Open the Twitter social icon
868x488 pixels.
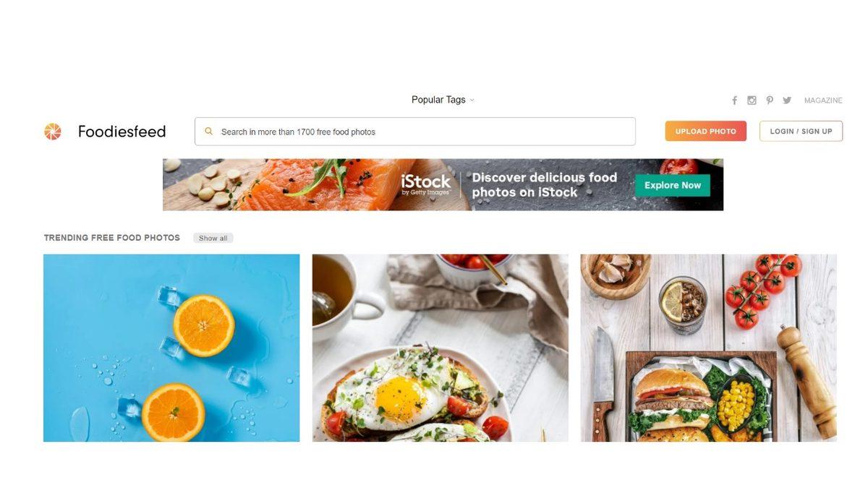pos(787,100)
